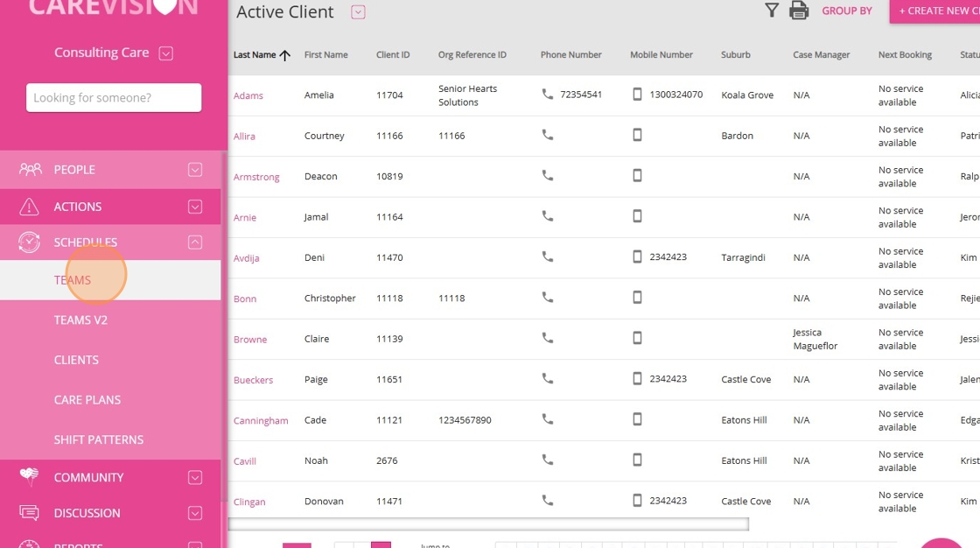Image resolution: width=980 pixels, height=548 pixels.
Task: Click phone icon in Adams row
Action: (548, 94)
